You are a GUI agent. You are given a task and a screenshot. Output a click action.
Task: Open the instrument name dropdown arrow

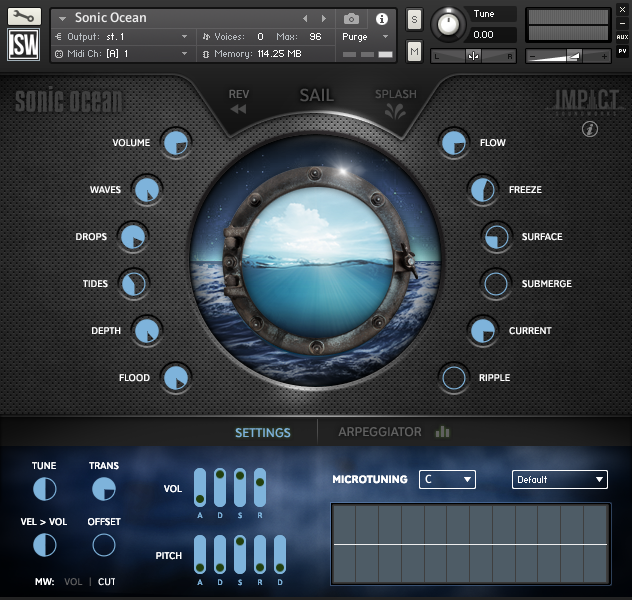click(62, 19)
